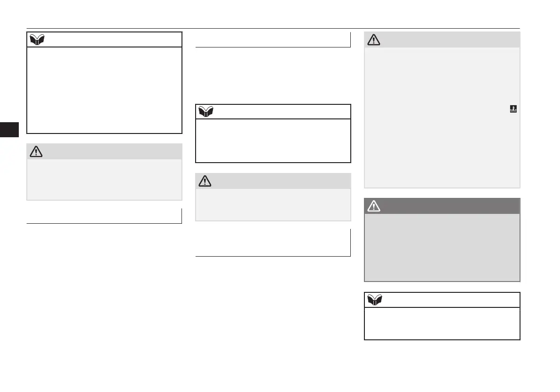The width and height of the screenshot is (560, 392).
Task: Click the body of the large top-right caution box
Action: (442, 118)
